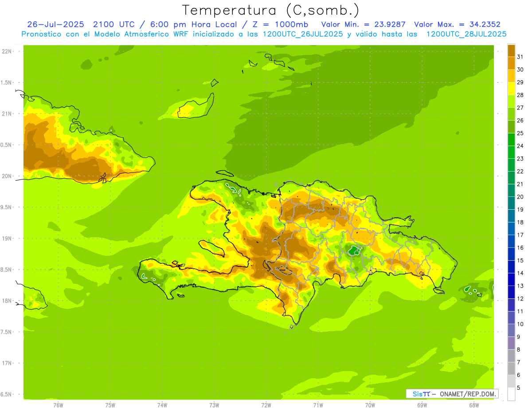Screen dimensions: 532x411
Task: Click legend value 30
Action: pyautogui.click(x=520, y=70)
